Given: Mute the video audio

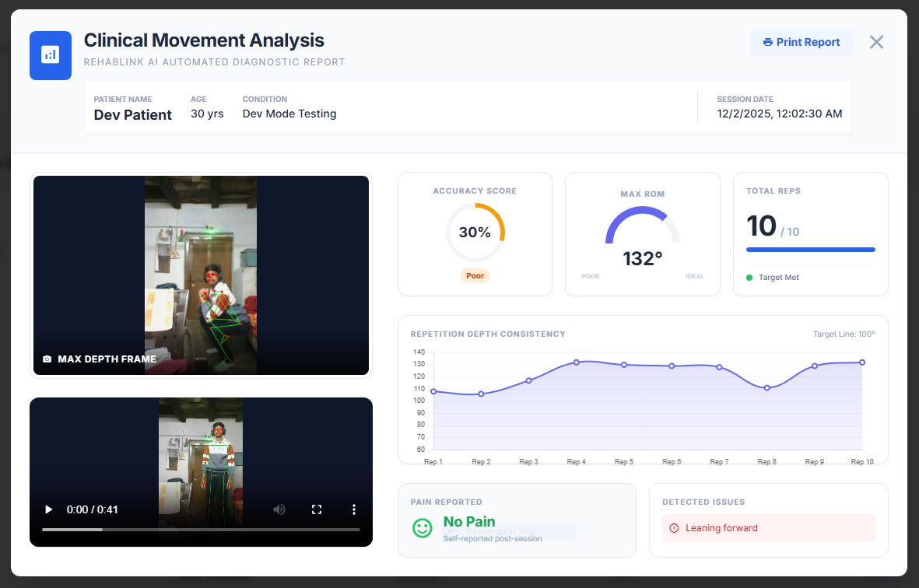Looking at the screenshot, I should point(279,509).
